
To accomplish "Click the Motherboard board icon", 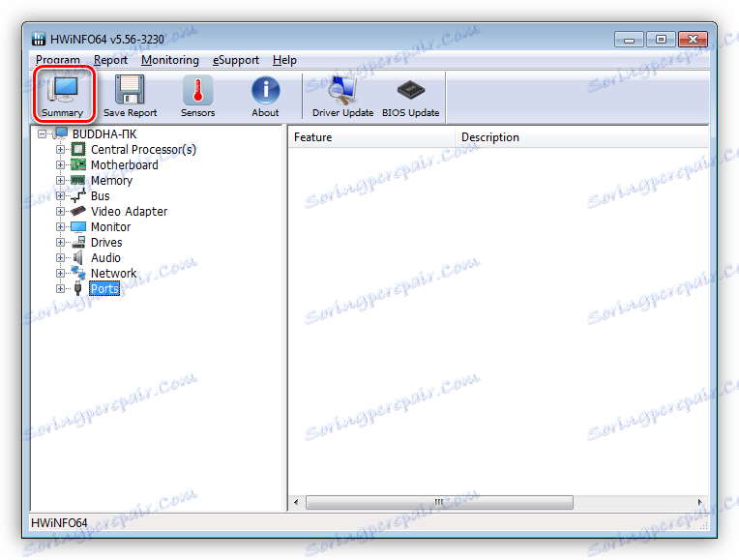I will 78,165.
